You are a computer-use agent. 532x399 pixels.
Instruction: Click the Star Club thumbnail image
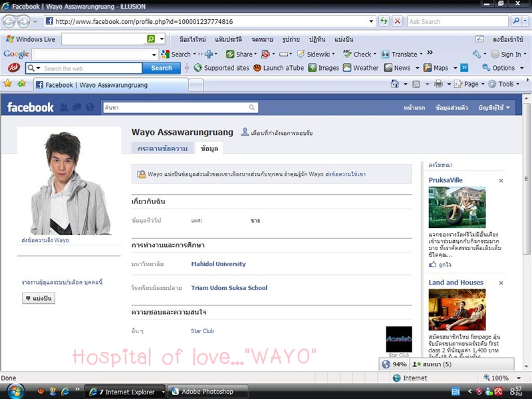pos(399,339)
